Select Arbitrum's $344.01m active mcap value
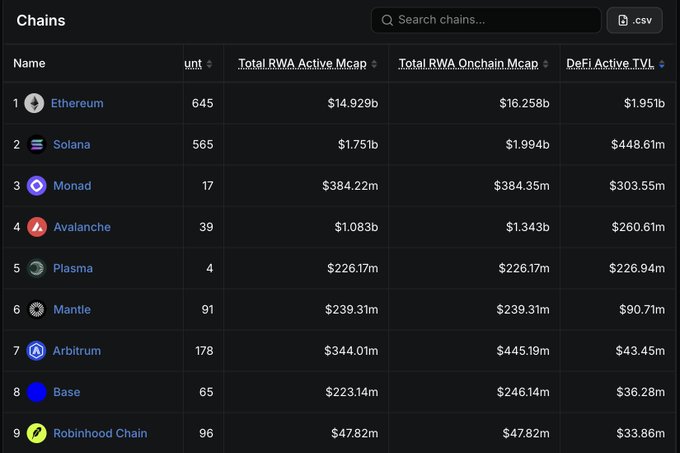680x453 pixels. [351, 351]
